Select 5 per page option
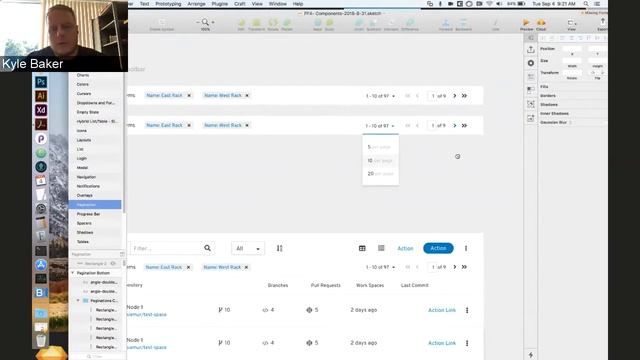Image resolution: width=640 pixels, height=360 pixels. coord(380,147)
